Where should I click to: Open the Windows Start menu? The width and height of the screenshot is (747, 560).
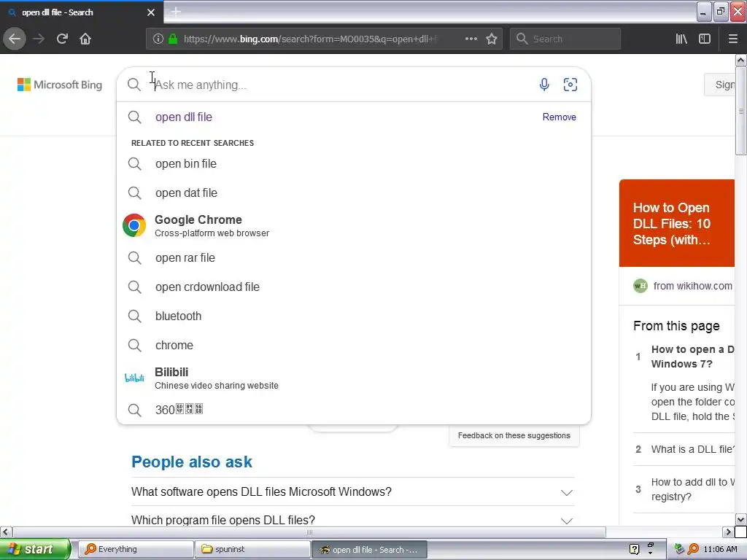(35, 550)
